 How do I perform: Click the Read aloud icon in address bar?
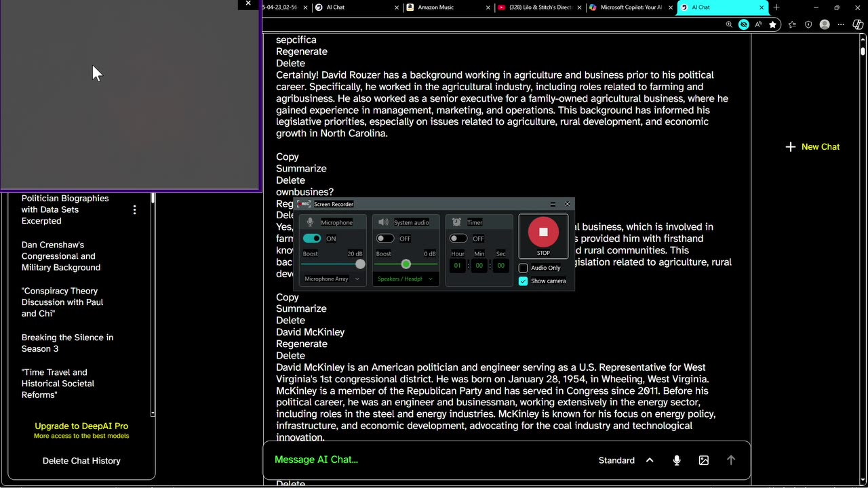click(x=758, y=24)
